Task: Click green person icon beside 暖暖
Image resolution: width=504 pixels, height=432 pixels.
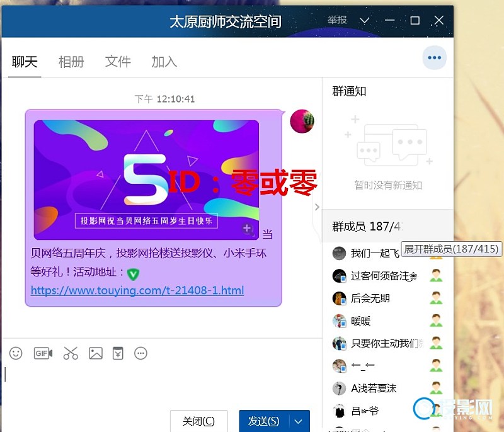Action: coord(436,321)
